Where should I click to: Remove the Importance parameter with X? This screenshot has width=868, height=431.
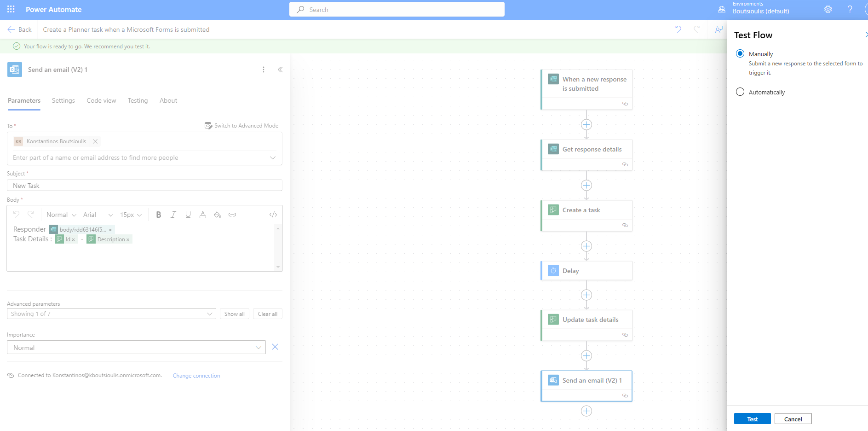pyautogui.click(x=275, y=347)
